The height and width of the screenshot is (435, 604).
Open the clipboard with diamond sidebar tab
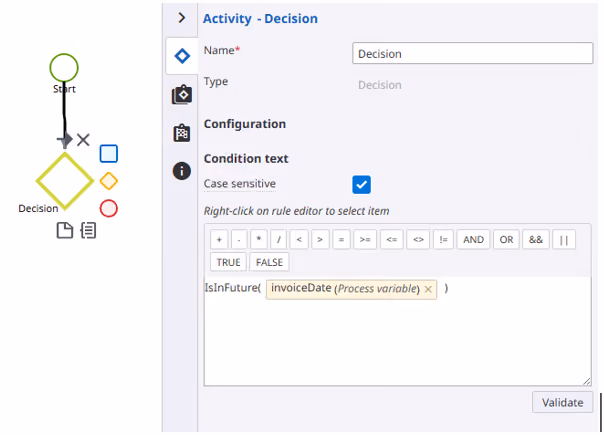(x=182, y=94)
